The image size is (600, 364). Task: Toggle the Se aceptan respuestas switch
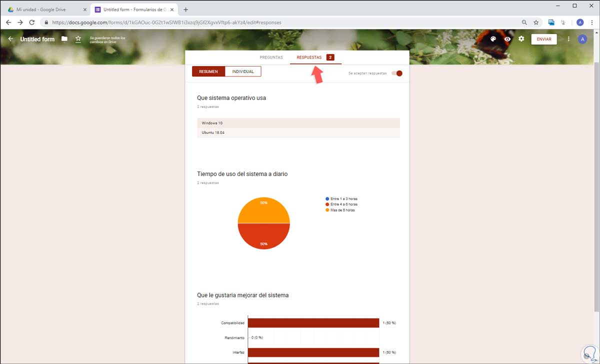(397, 73)
